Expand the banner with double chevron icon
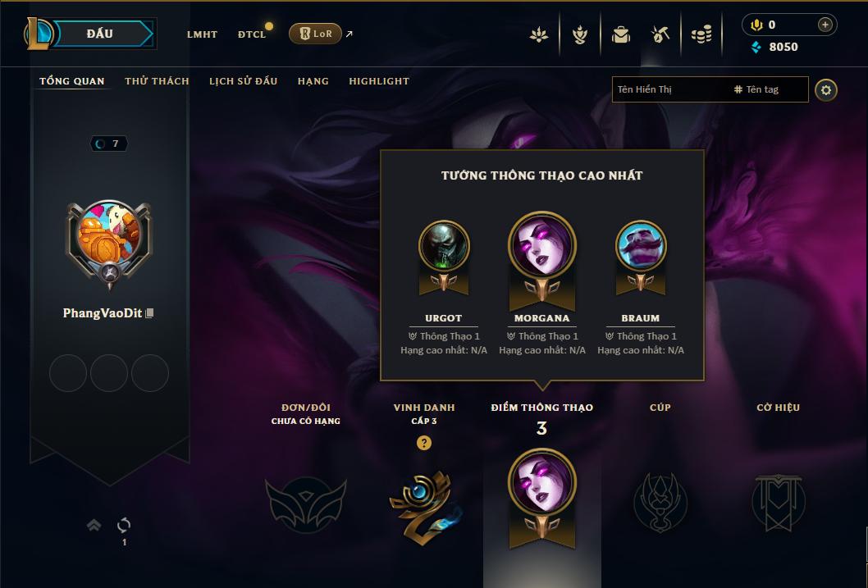Screen dimensions: 868x588 (94, 525)
